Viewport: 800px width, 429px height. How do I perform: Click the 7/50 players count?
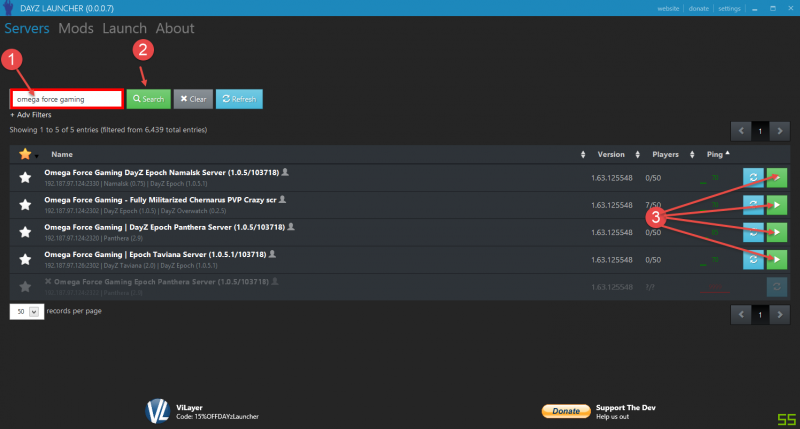pos(653,205)
